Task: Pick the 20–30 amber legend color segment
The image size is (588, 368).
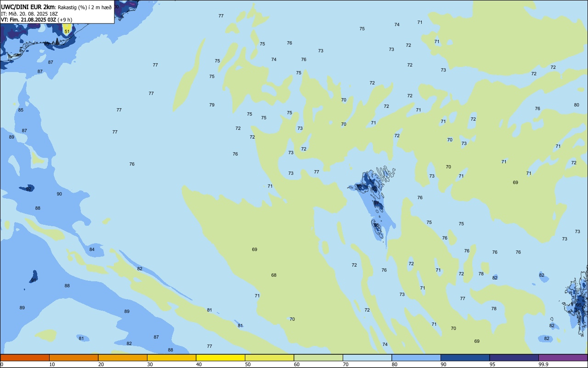Action: point(123,357)
